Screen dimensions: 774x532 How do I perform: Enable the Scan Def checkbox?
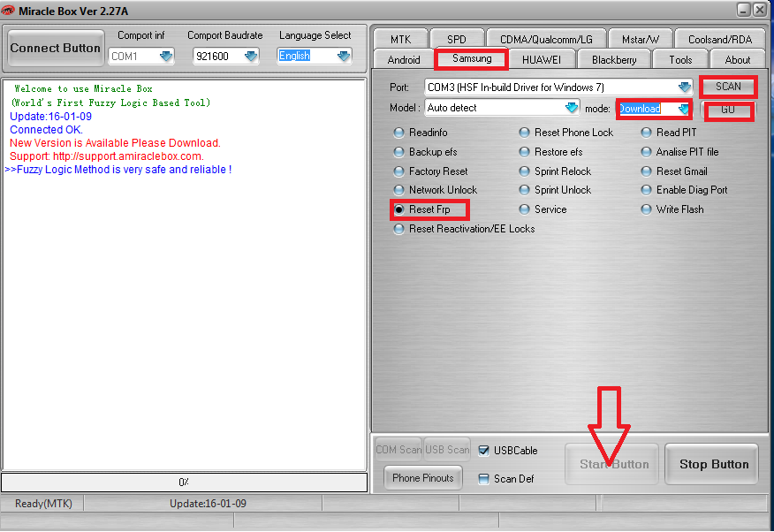click(x=484, y=479)
